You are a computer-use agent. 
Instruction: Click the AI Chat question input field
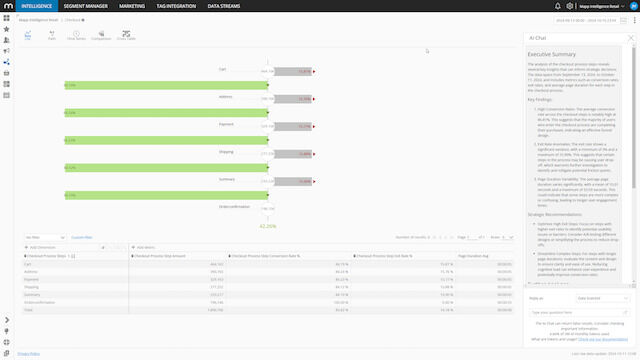coord(579,313)
